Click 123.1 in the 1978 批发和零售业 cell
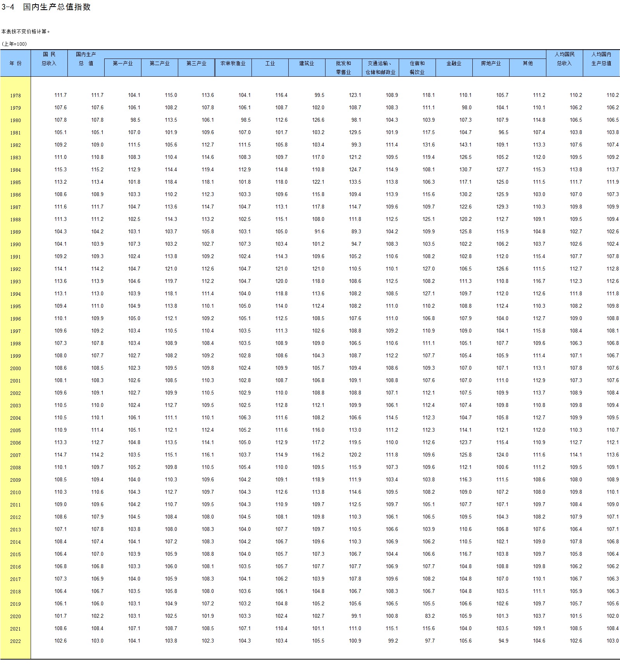620x672 pixels. point(355,95)
